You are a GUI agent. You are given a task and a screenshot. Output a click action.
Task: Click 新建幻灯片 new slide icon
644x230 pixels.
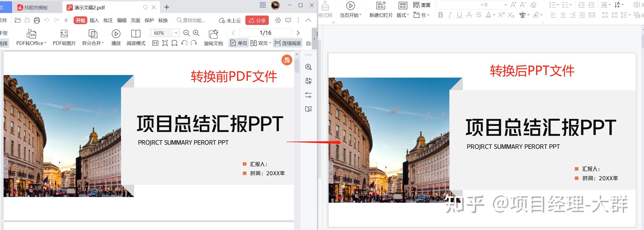[x=381, y=5]
